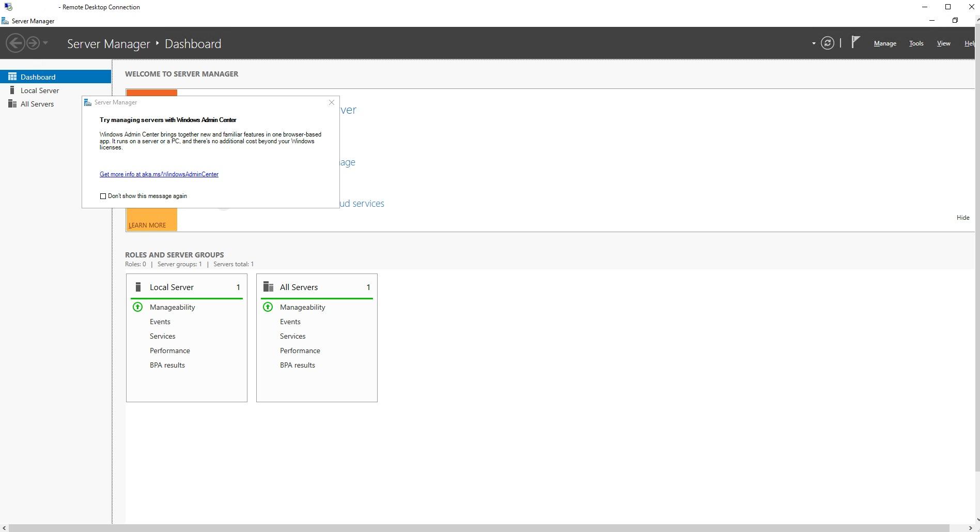
Task: Open BPA results in Local Server tile
Action: pos(167,365)
